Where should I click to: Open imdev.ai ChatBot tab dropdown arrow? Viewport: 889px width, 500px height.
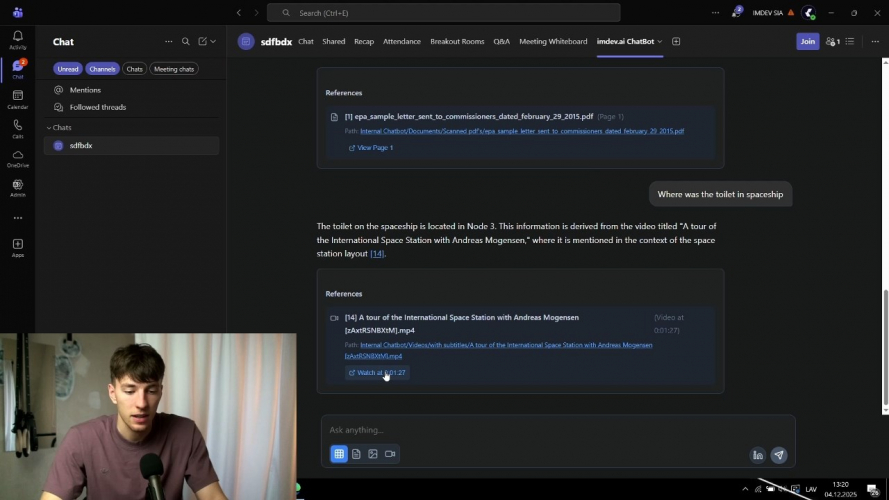pos(660,41)
